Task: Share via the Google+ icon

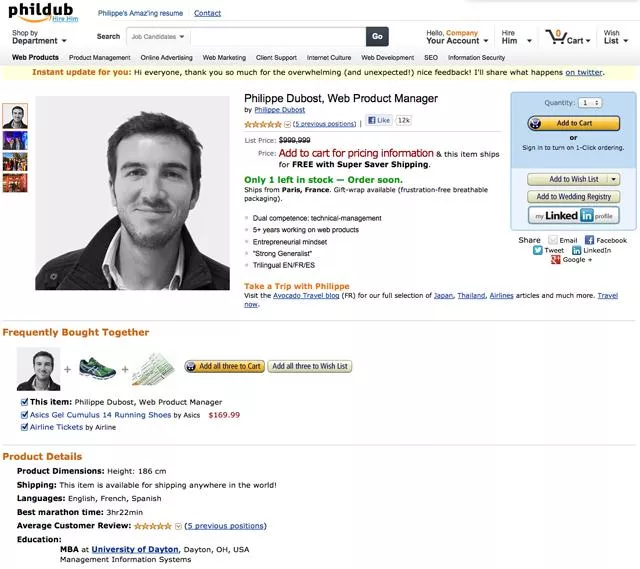Action: [556, 260]
